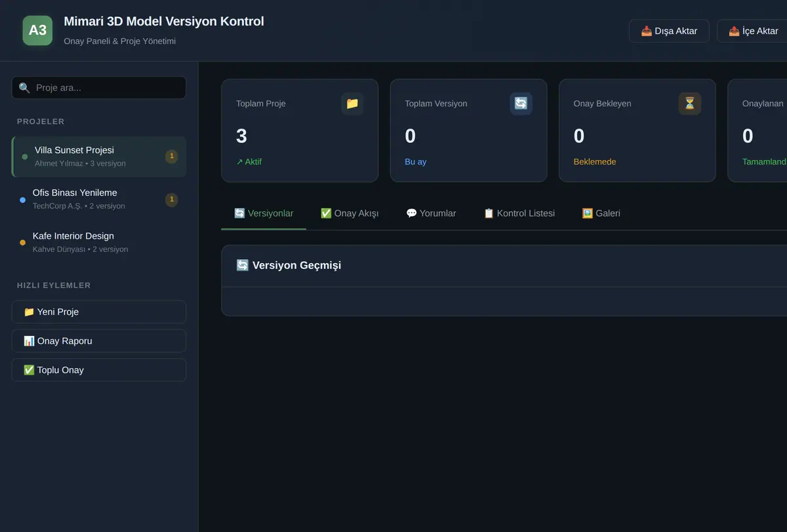This screenshot has width=787, height=532.
Task: Click the badge on Ofis Binası Yenileme
Action: pyautogui.click(x=171, y=199)
